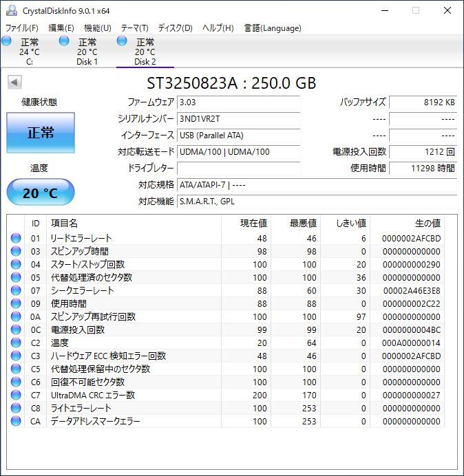Click the interface field USB (Parallel ATA)
464x476 pixels.
238,135
